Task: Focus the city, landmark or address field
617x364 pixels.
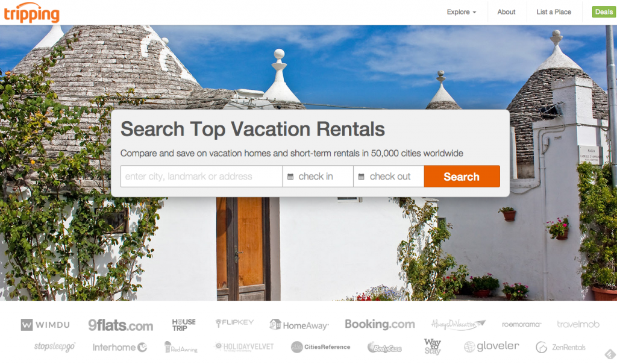Action: click(x=201, y=177)
